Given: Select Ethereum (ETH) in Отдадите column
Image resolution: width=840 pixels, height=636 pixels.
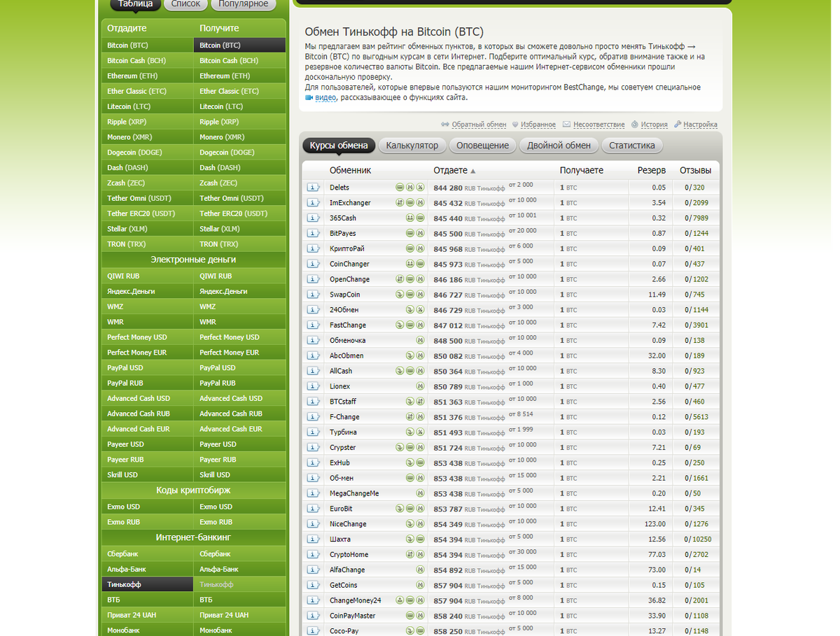Looking at the screenshot, I should click(148, 76).
